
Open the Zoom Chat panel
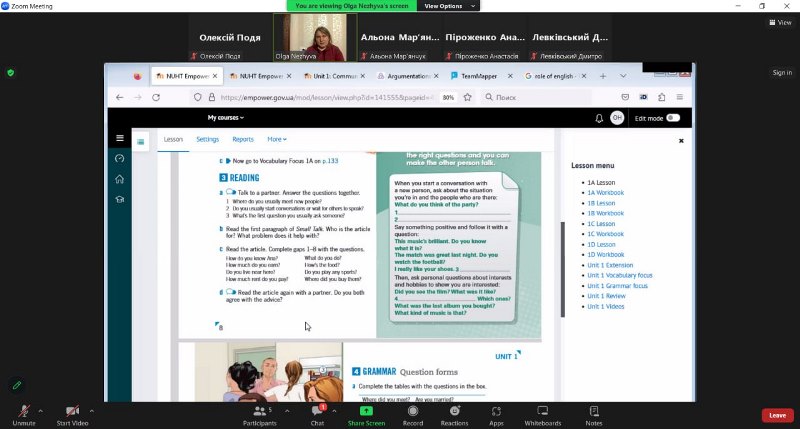(x=317, y=415)
